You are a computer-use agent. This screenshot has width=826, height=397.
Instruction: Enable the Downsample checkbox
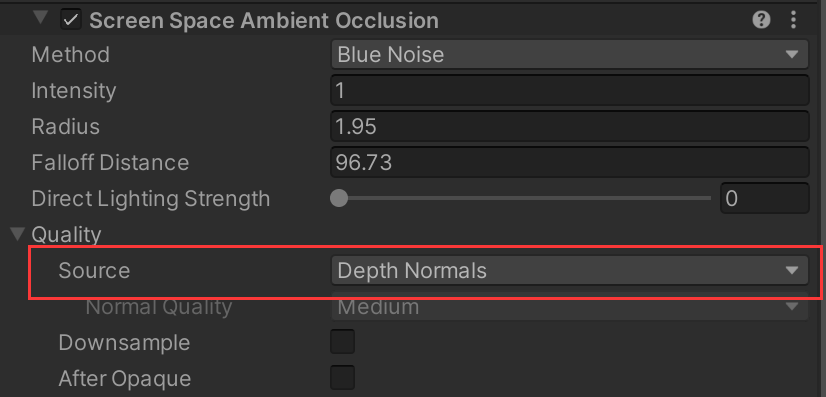click(x=342, y=342)
